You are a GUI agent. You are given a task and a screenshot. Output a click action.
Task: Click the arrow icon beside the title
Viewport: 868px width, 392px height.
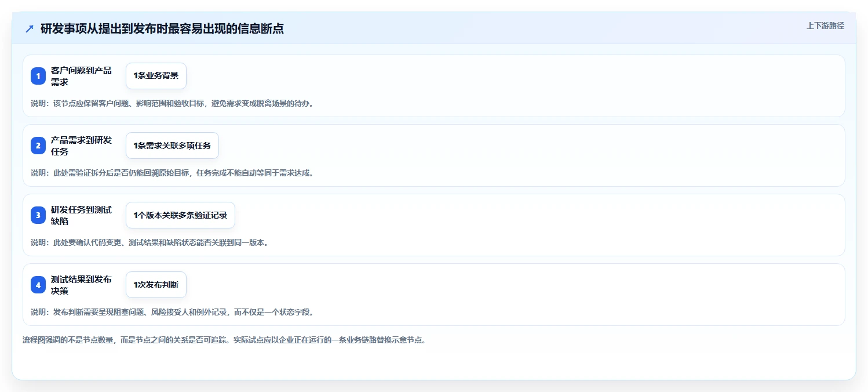tap(30, 28)
